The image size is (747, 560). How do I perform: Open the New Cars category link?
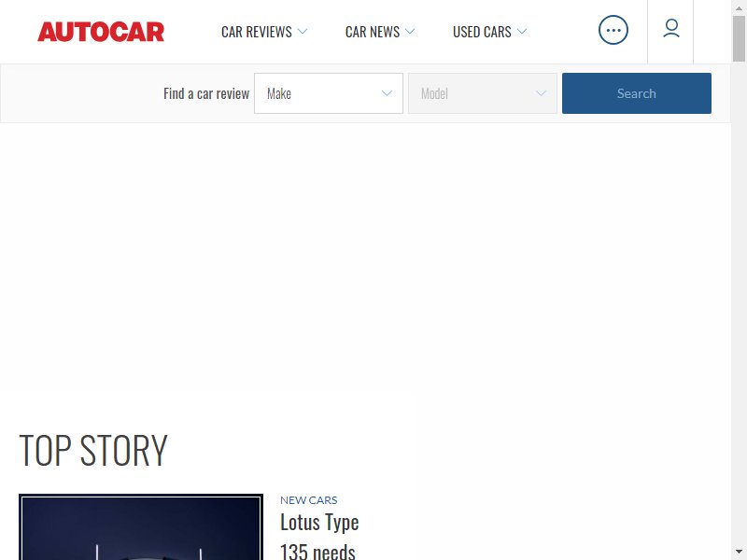click(x=309, y=500)
